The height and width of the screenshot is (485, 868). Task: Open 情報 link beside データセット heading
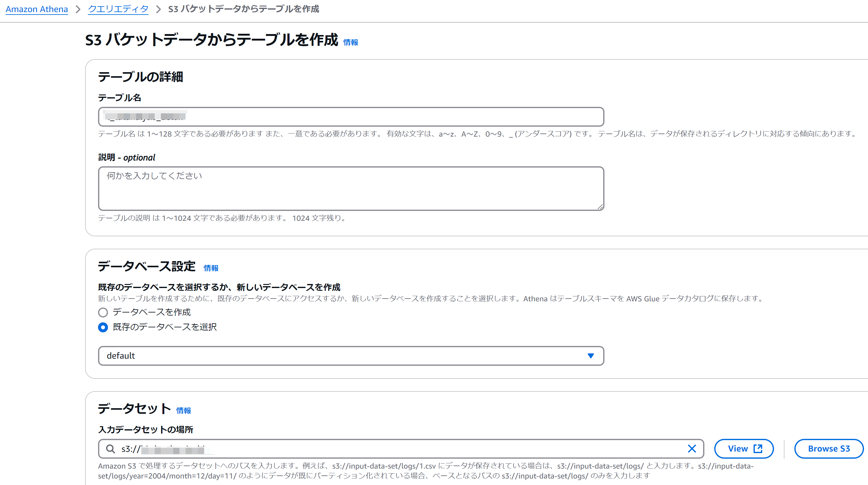point(183,410)
